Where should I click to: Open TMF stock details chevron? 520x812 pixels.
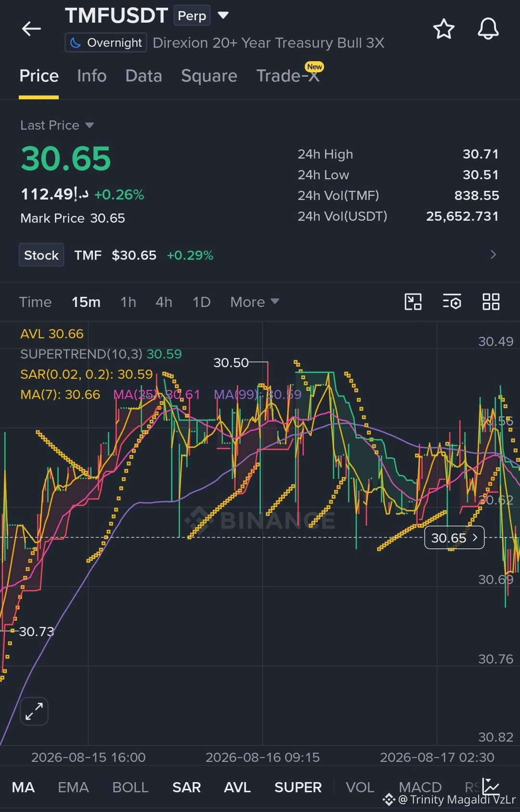[493, 254]
